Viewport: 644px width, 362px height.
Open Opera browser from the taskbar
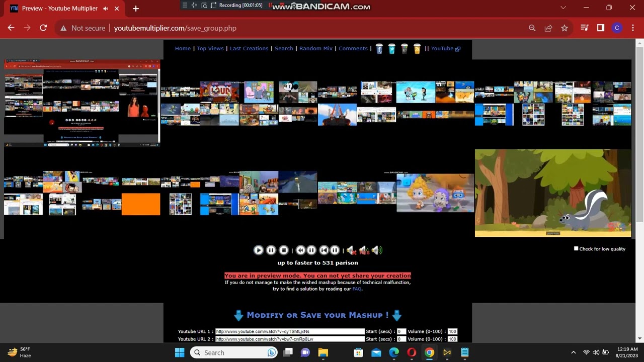coord(412,352)
